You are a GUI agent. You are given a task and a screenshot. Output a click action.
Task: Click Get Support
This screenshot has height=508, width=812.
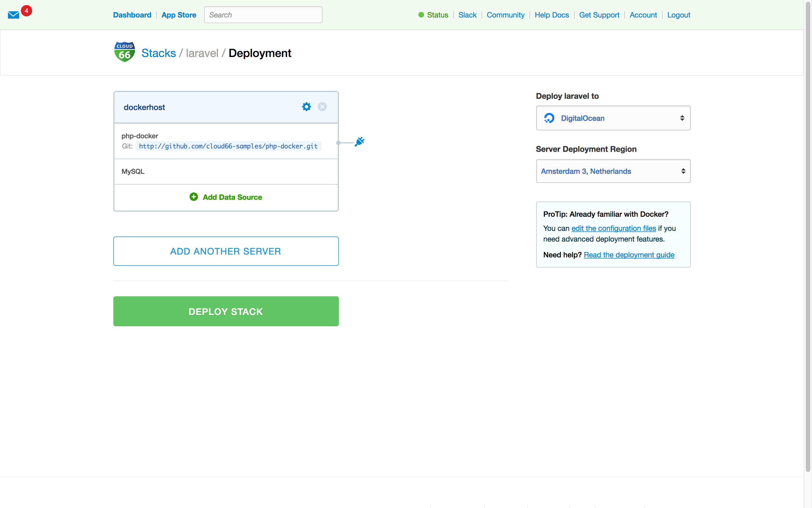tap(599, 15)
